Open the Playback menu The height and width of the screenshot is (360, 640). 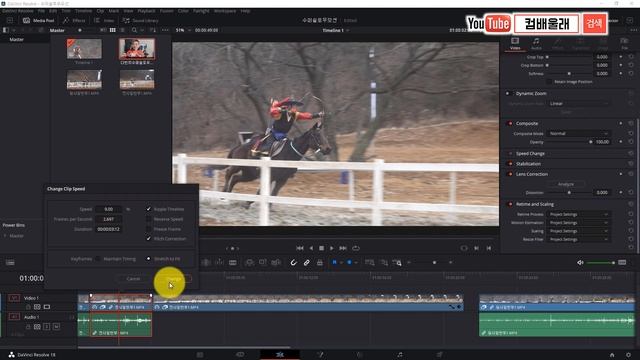[146, 11]
